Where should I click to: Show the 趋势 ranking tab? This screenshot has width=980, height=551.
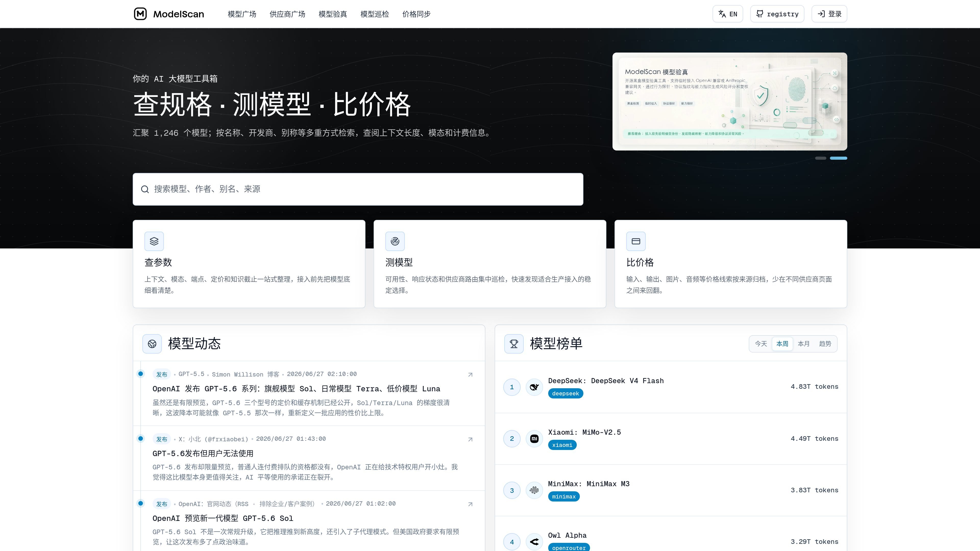point(825,344)
